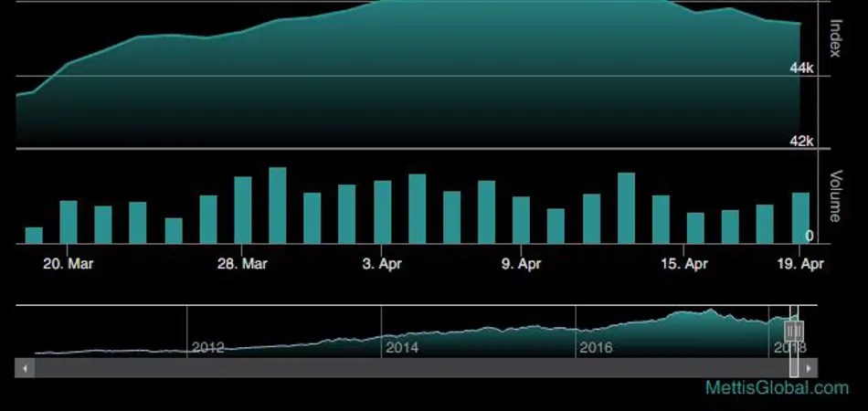868x411 pixels.
Task: Click the scrollbar left arrow button
Action: click(26, 368)
